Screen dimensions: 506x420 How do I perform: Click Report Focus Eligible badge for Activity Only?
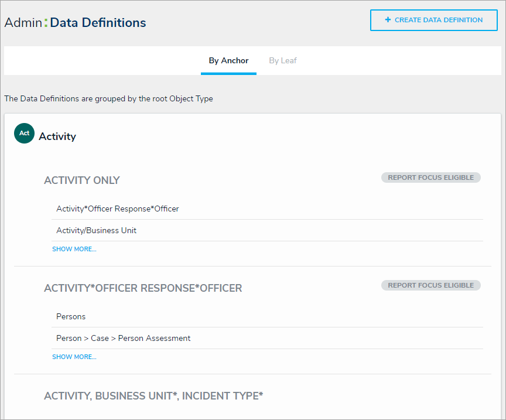[x=431, y=177]
